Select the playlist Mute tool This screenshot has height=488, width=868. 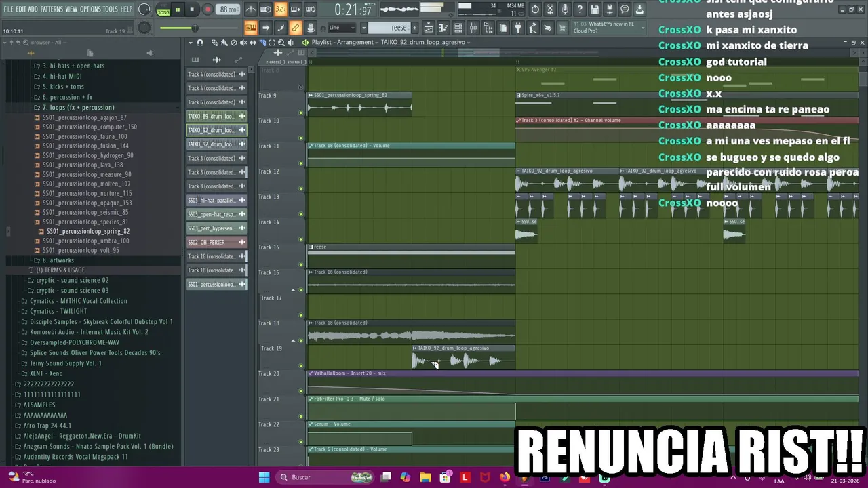pos(243,42)
